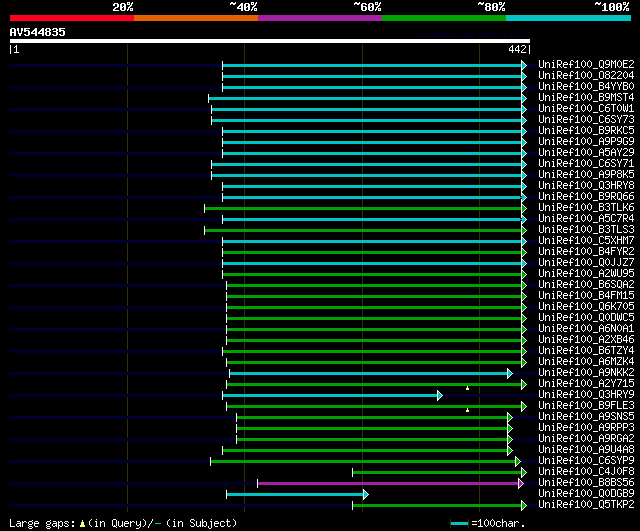This screenshot has height=531, width=640.
Task: Click the UniRef100_A9RGA2 label
Action: click(586, 439)
